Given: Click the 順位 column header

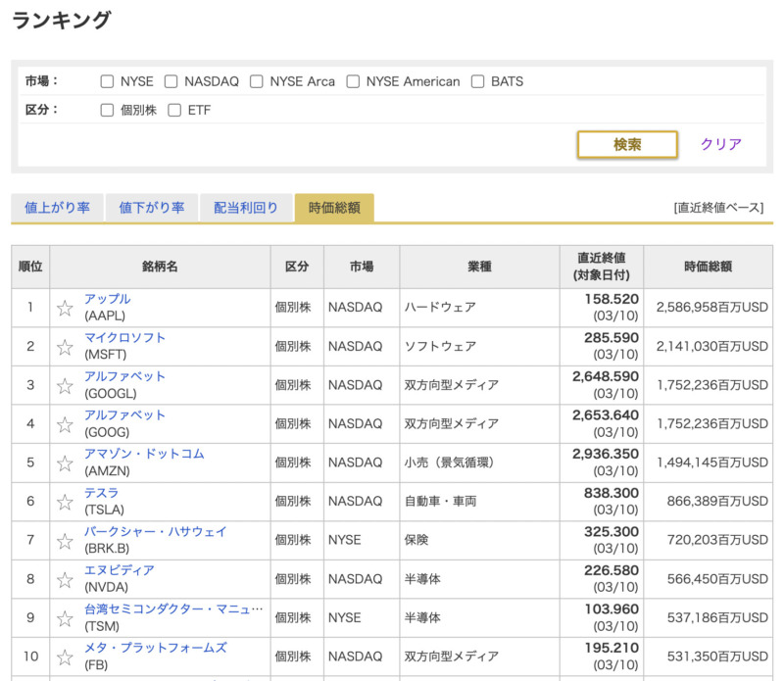Looking at the screenshot, I should (30, 267).
